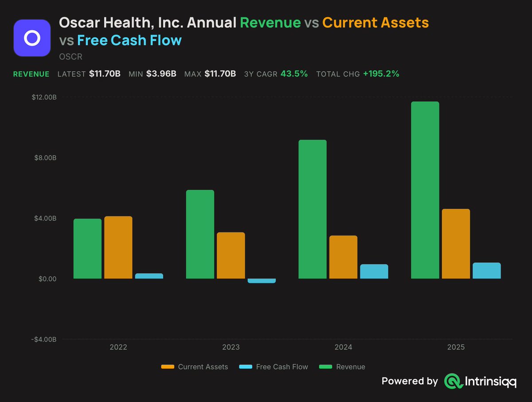Select the 2024 Revenue green bar
The image size is (532, 402).
pyautogui.click(x=313, y=209)
